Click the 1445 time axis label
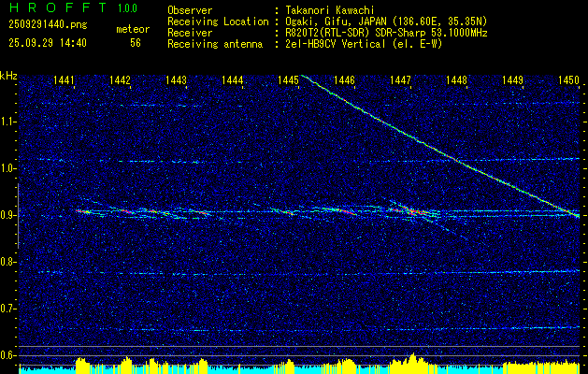Image resolution: width=588 pixels, height=374 pixels. point(288,79)
